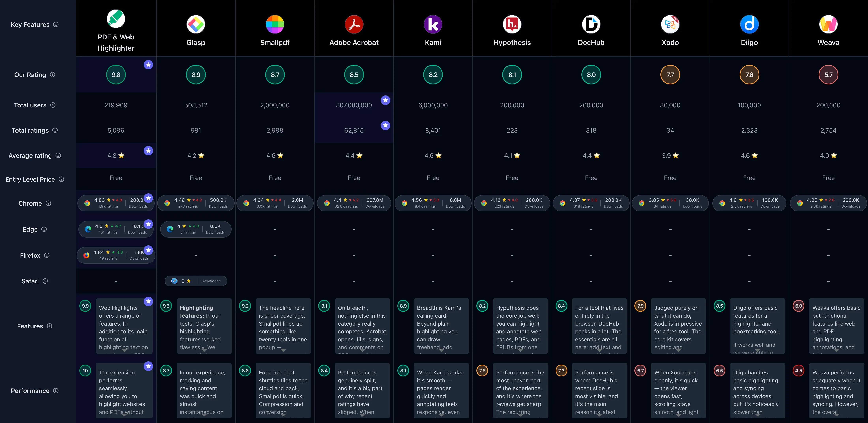Click Kami's total users value 6,000,000

tap(433, 105)
